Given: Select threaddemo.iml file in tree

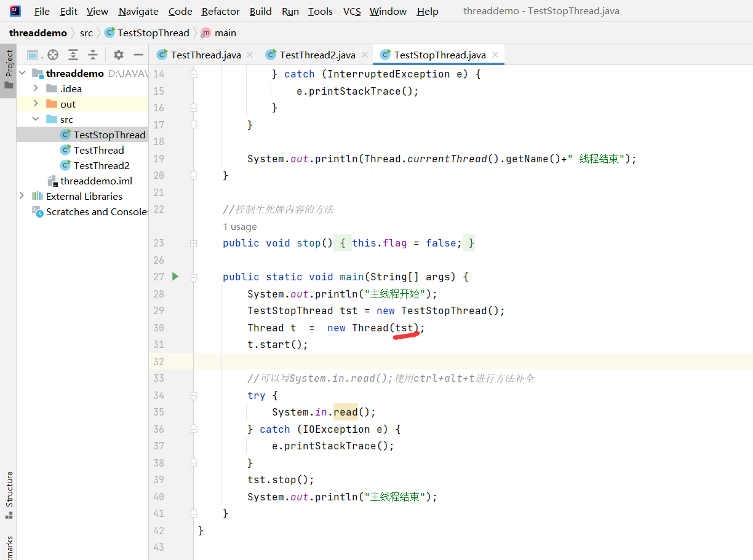Looking at the screenshot, I should pyautogui.click(x=96, y=181).
